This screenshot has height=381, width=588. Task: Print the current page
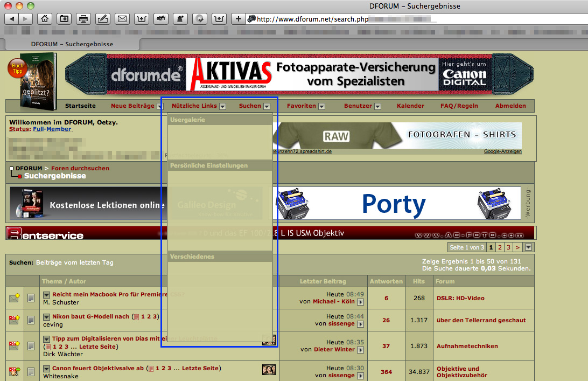(83, 19)
